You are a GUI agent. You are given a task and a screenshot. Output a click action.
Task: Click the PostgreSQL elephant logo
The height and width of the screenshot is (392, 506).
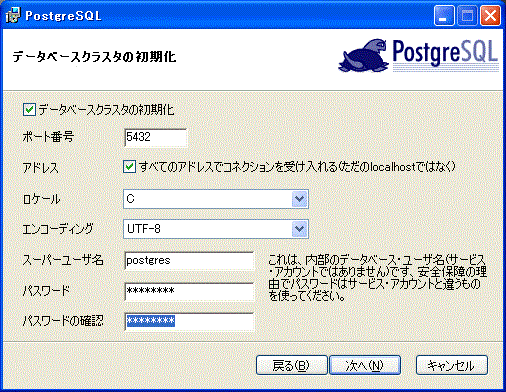[419, 55]
